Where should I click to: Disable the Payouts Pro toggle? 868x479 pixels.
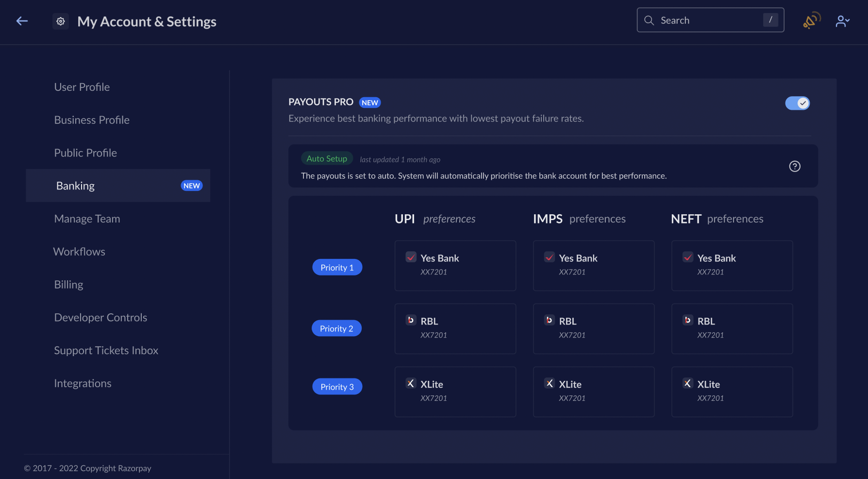click(x=798, y=103)
